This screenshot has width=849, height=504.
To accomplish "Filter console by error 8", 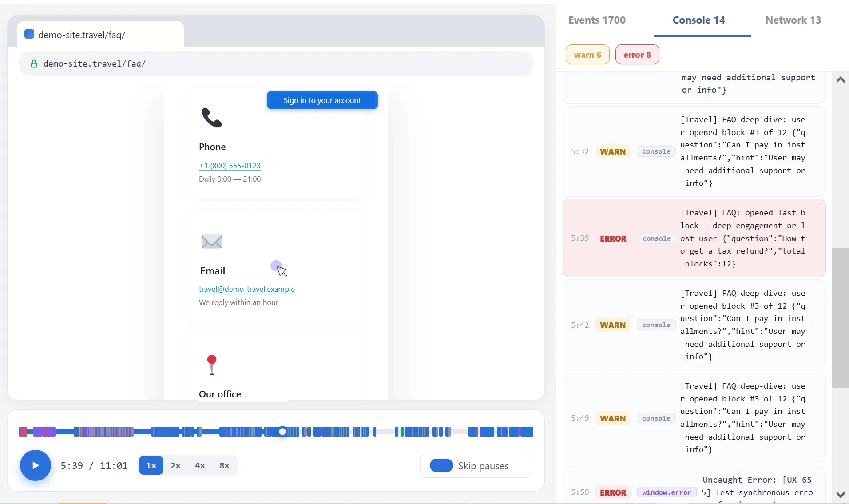I will point(637,55).
